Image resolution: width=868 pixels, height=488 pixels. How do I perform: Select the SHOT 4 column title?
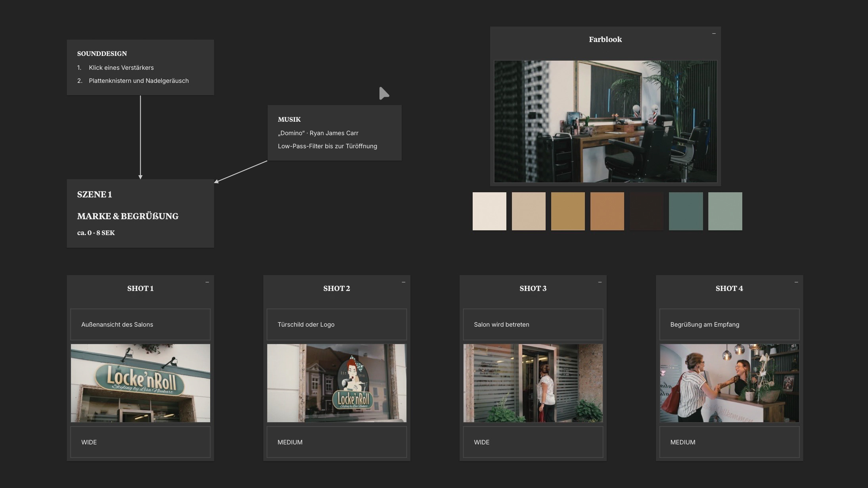click(x=729, y=288)
